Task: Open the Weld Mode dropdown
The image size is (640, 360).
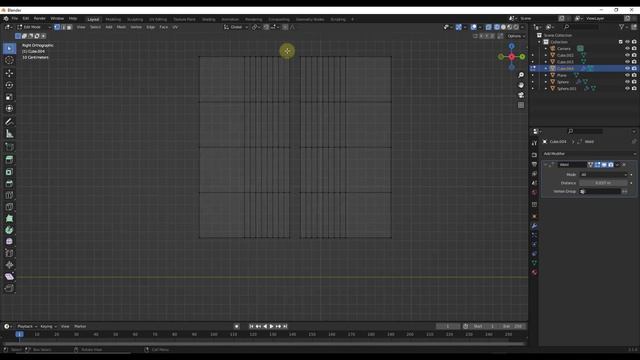Action: pyautogui.click(x=603, y=175)
